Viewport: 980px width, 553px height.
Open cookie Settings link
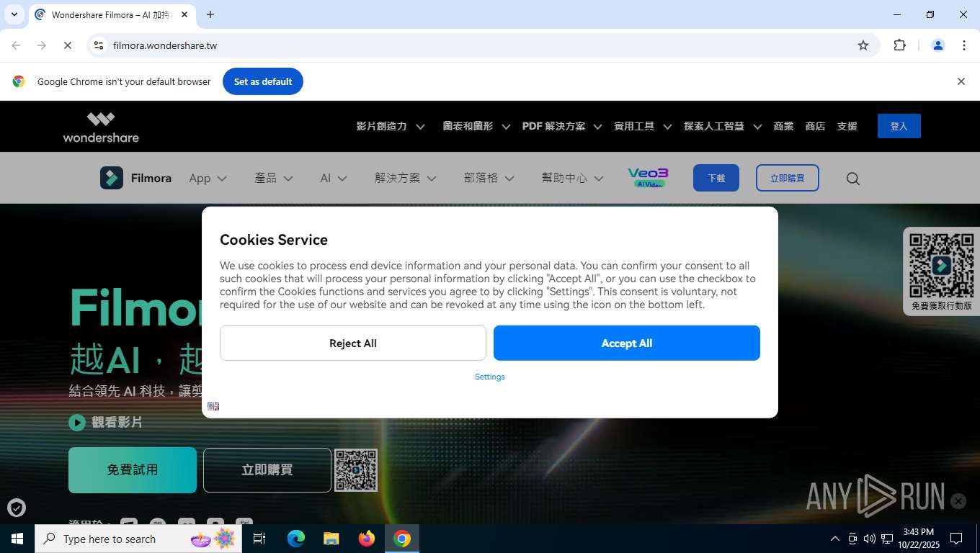click(x=490, y=377)
